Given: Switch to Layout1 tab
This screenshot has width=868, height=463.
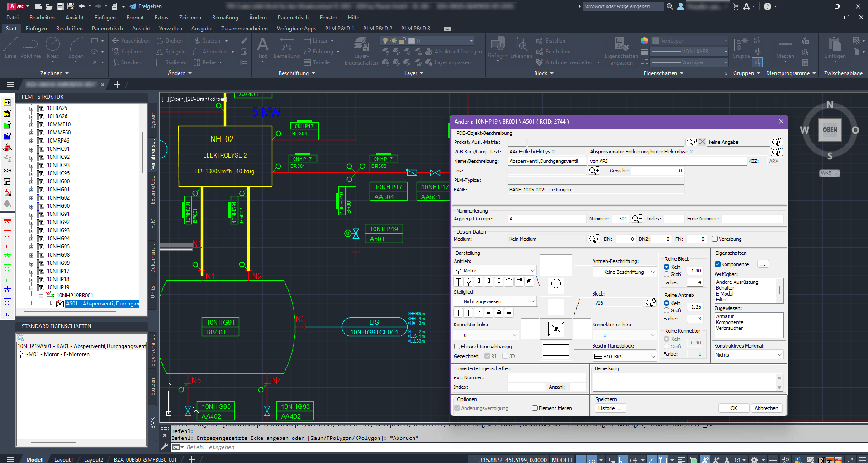Looking at the screenshot, I should (x=63, y=459).
